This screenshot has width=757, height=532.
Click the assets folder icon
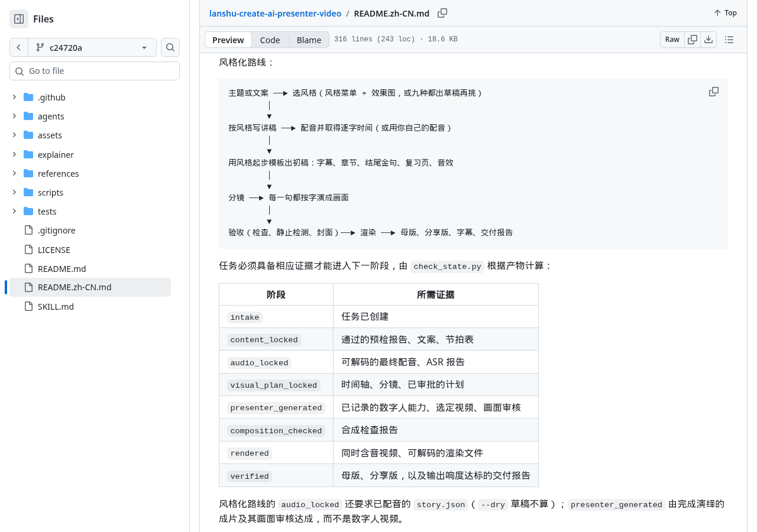(28, 135)
